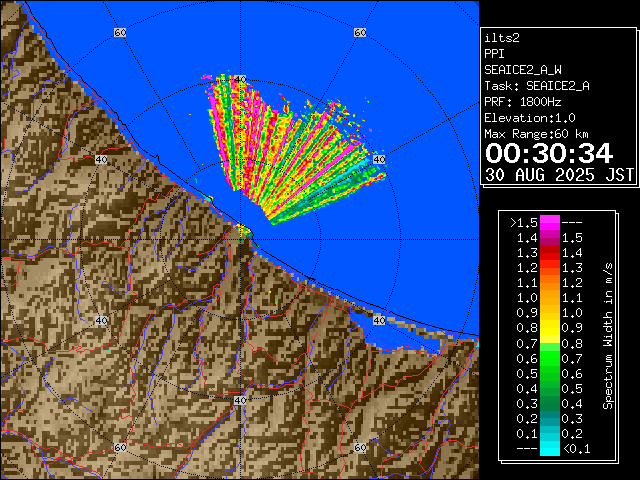The width and height of the screenshot is (640, 480).
Task: Click the fan-shaped radar echo over the sea
Action: tap(290, 150)
